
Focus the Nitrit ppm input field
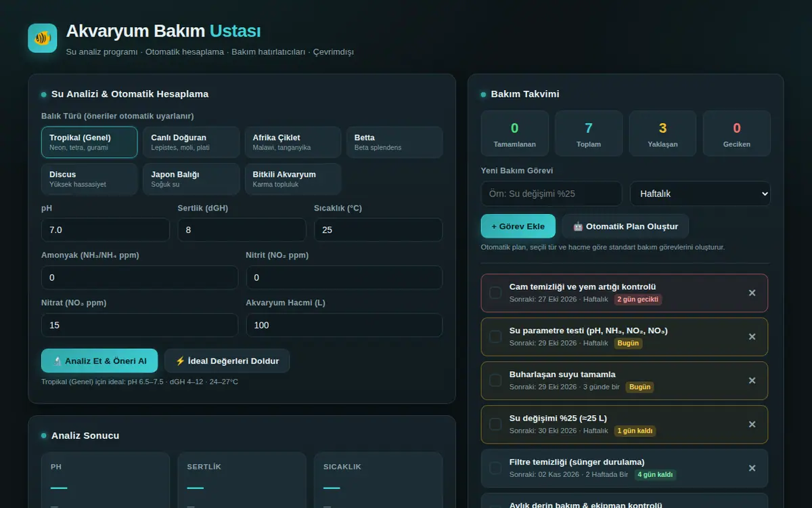(x=344, y=278)
